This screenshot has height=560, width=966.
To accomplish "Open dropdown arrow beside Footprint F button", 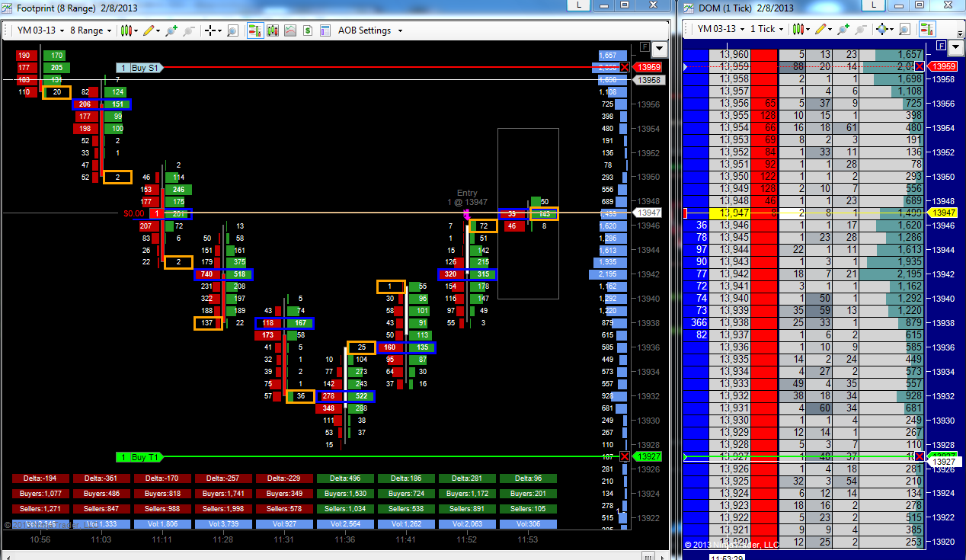I will [x=659, y=48].
